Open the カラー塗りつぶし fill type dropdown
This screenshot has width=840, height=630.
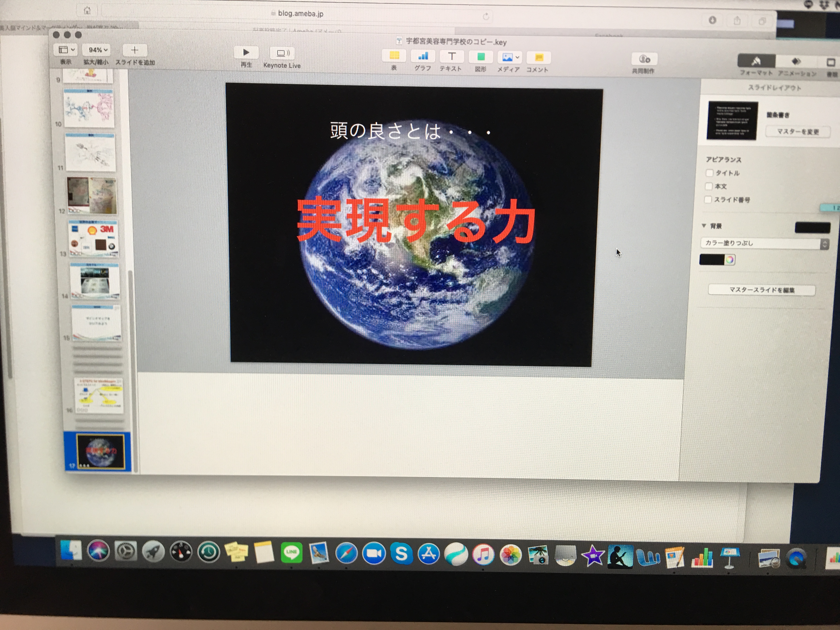(x=764, y=243)
